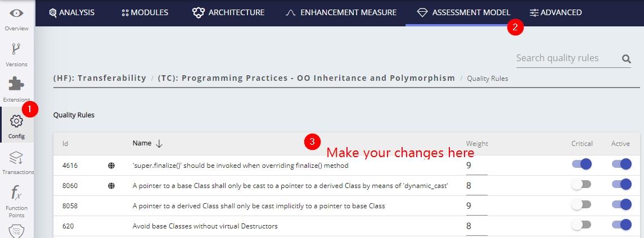Click globe icon for rule 8060
This screenshot has height=238, width=644.
[111, 186]
